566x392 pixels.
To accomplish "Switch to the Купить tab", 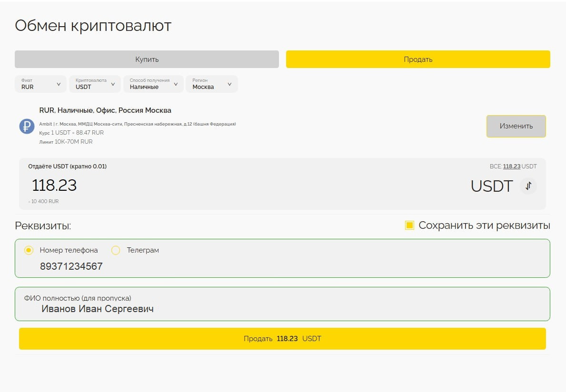I will click(x=147, y=59).
